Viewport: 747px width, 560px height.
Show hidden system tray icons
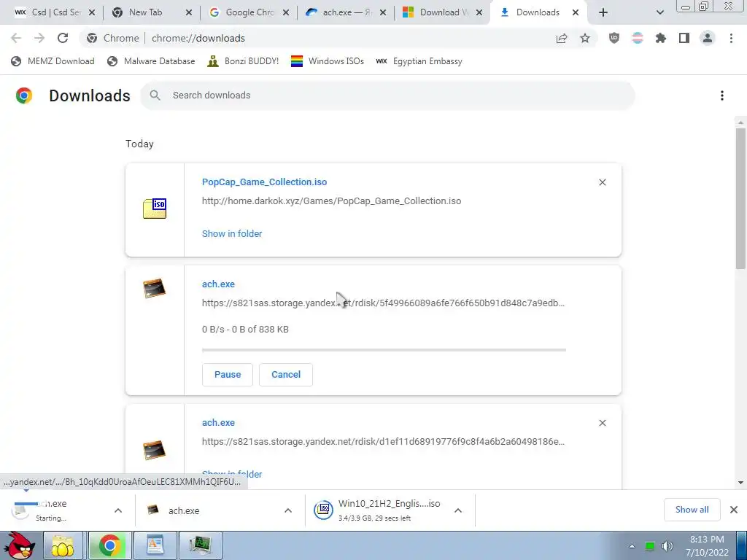pos(632,546)
